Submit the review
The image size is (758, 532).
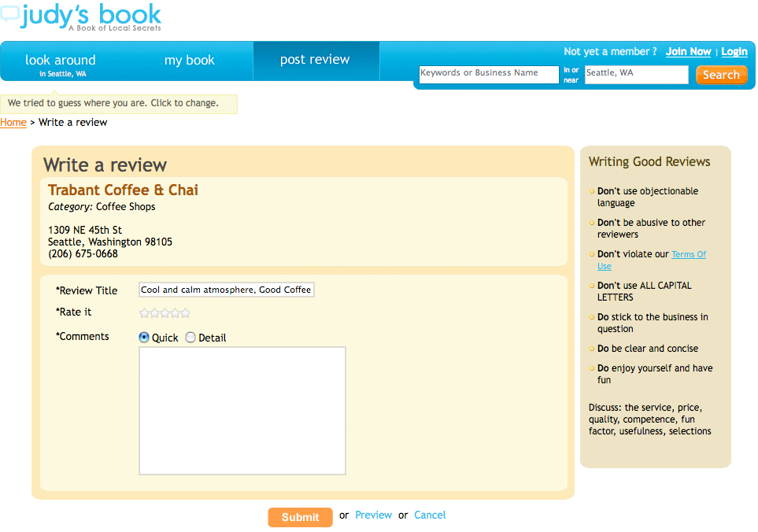(300, 517)
